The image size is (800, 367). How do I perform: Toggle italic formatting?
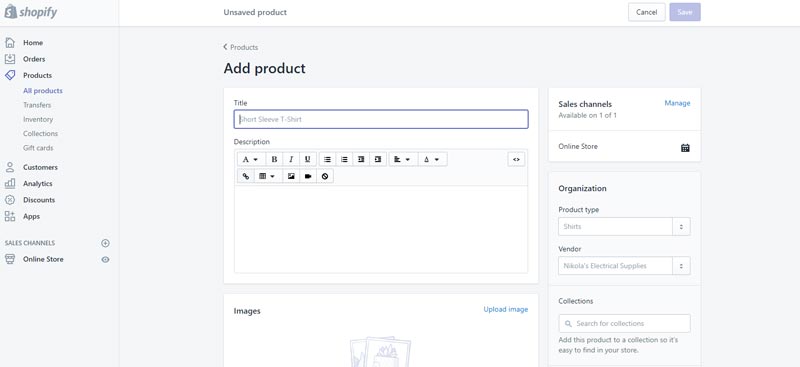(x=291, y=159)
